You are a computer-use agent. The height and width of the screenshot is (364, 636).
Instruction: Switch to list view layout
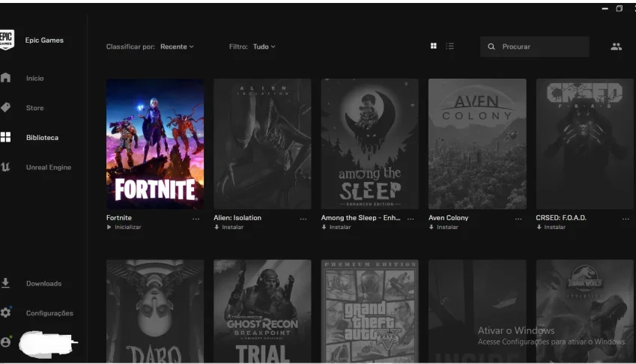(x=449, y=46)
